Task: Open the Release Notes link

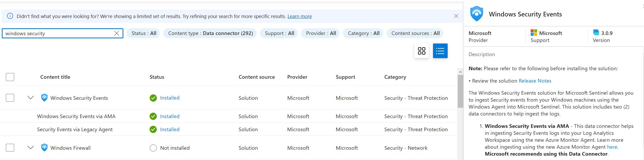Action: click(x=535, y=81)
